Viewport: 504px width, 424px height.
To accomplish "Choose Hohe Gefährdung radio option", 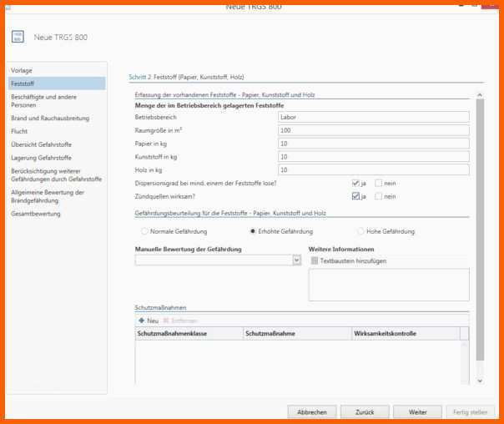I will [360, 231].
